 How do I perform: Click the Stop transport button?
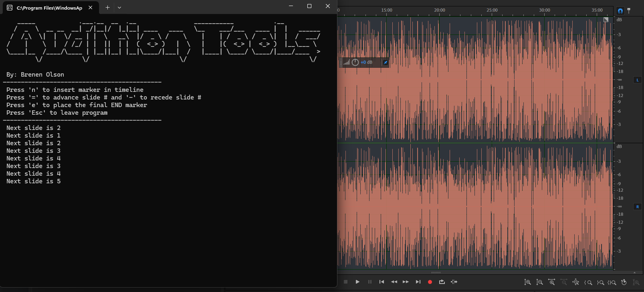point(345,282)
